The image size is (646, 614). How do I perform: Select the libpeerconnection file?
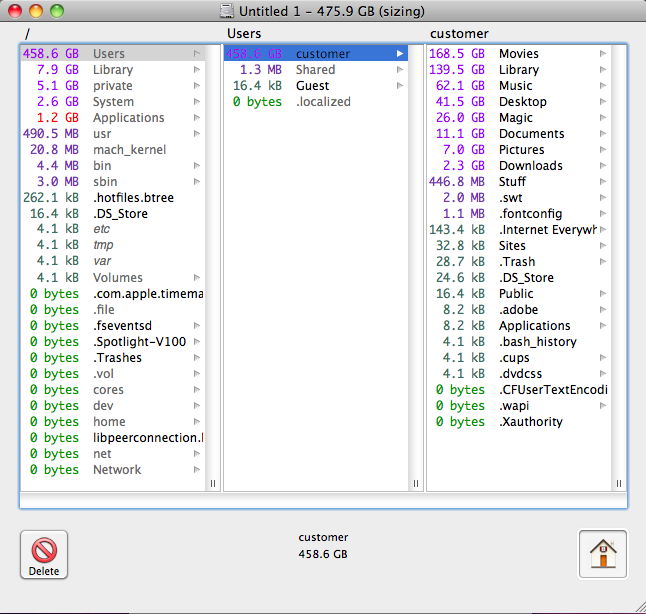point(112,438)
